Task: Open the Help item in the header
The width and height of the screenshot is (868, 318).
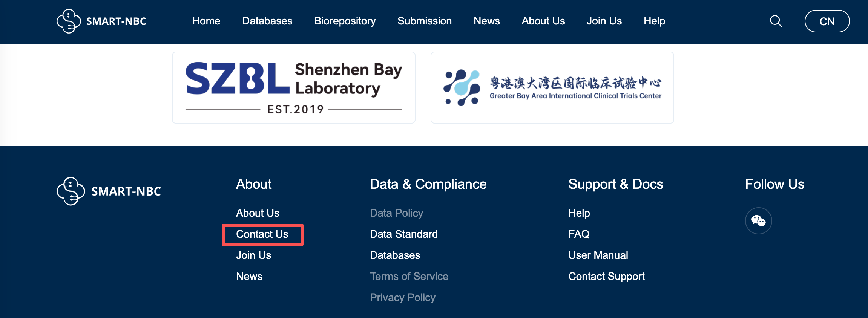Action: 654,21
